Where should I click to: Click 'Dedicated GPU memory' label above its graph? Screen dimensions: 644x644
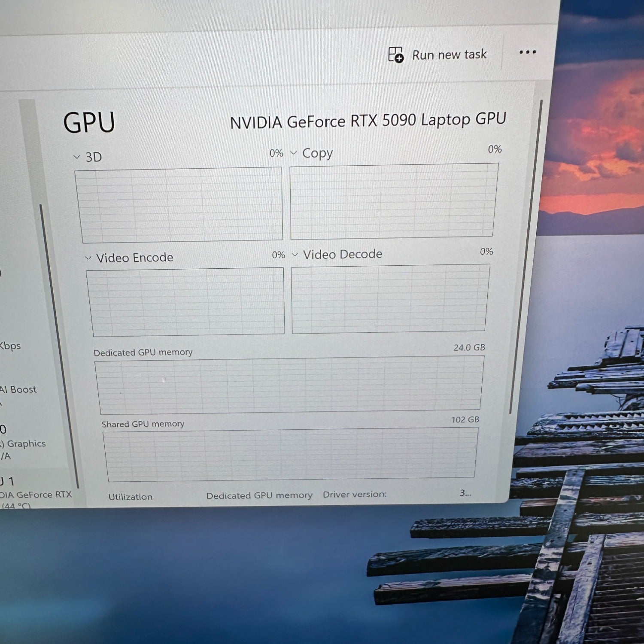pyautogui.click(x=143, y=352)
